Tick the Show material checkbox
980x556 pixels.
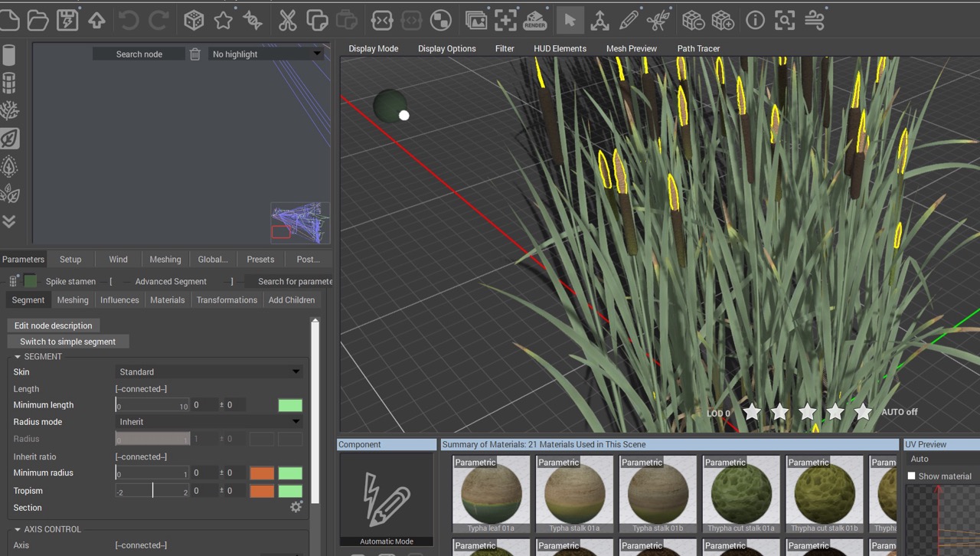tap(911, 476)
